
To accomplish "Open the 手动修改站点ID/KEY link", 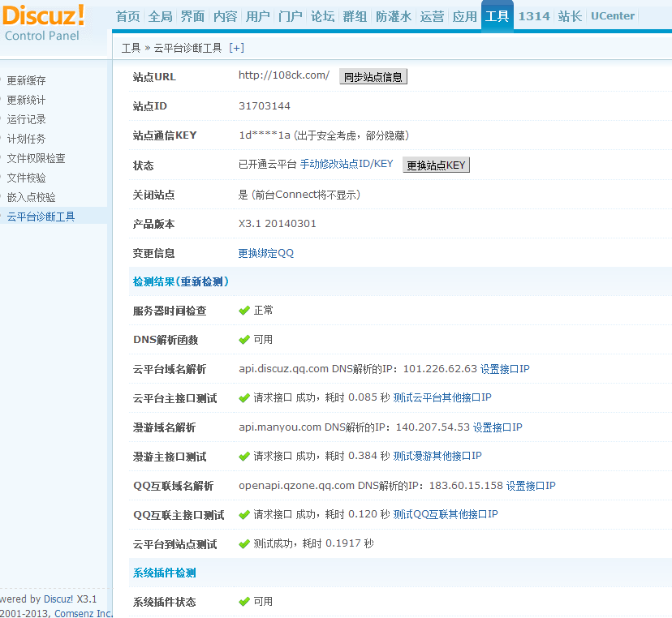I will coord(347,164).
